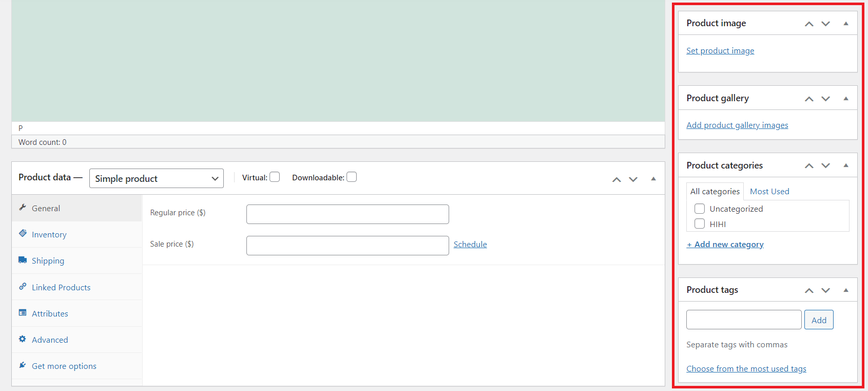Image resolution: width=868 pixels, height=391 pixels.
Task: Collapse the Product image panel
Action: click(x=846, y=24)
